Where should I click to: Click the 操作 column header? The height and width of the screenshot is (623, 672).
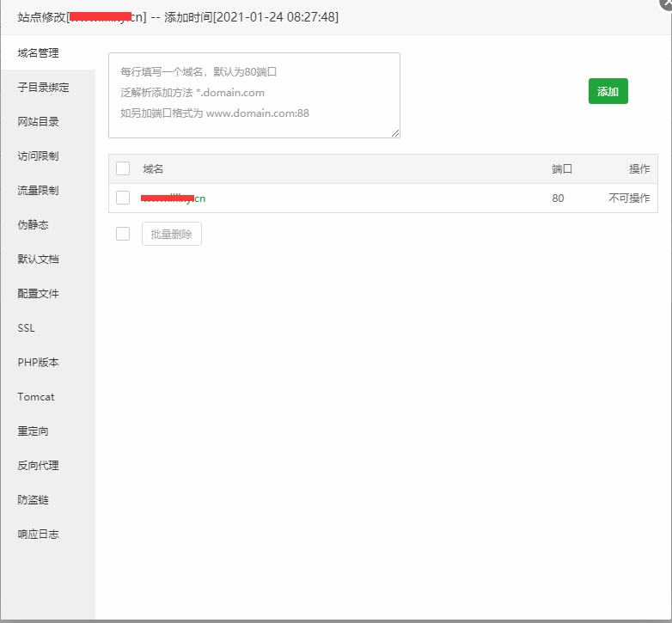coord(639,168)
